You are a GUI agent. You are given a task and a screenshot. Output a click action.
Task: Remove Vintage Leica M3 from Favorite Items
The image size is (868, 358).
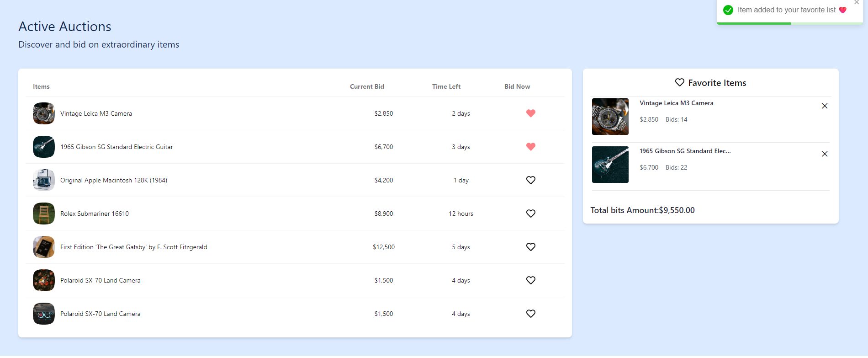(825, 106)
